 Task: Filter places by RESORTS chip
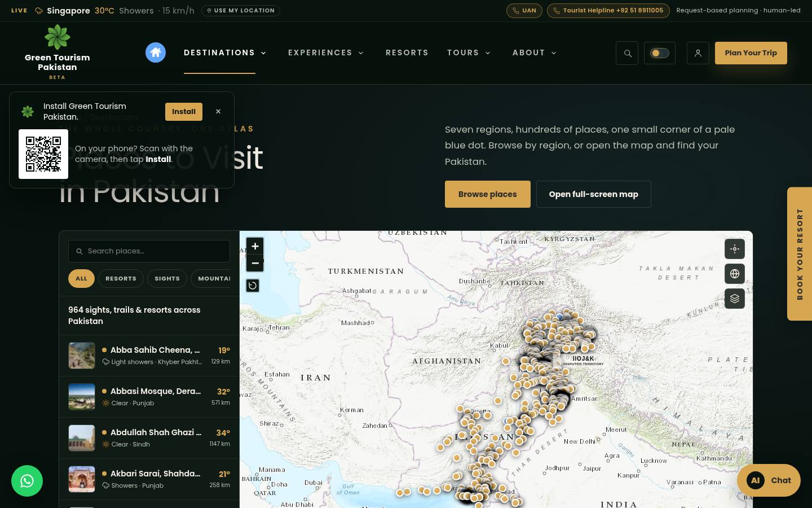coord(121,278)
